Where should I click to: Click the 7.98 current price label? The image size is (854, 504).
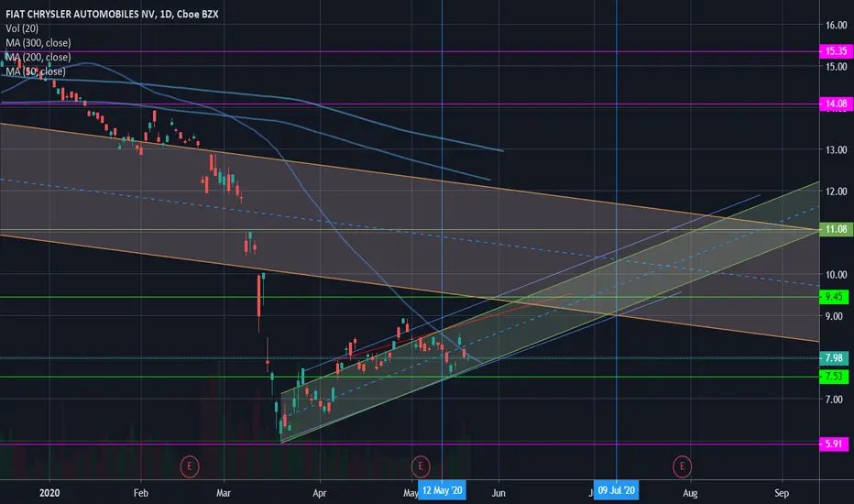click(834, 358)
